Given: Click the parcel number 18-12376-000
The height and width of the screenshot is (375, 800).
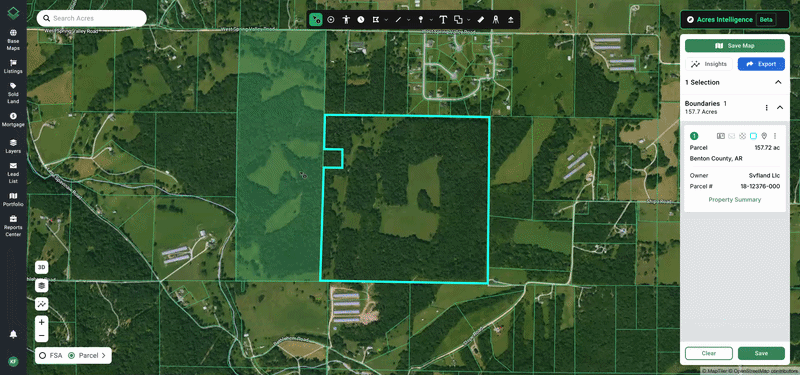Looking at the screenshot, I should pyautogui.click(x=760, y=186).
